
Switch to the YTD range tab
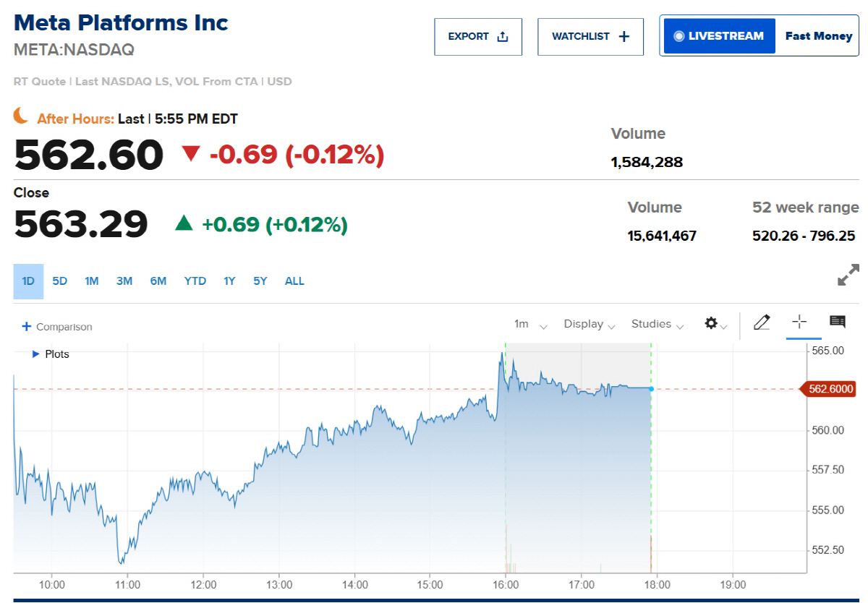(195, 281)
